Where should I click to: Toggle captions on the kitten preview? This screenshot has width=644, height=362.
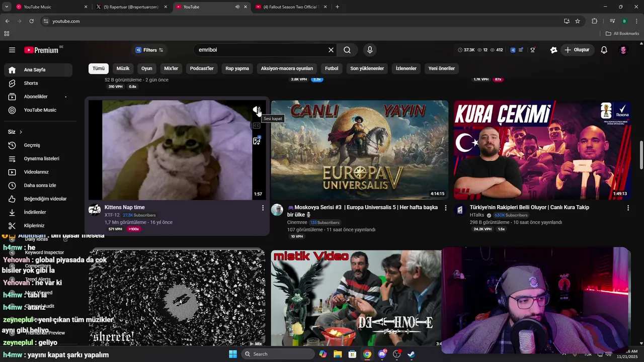[x=257, y=126]
